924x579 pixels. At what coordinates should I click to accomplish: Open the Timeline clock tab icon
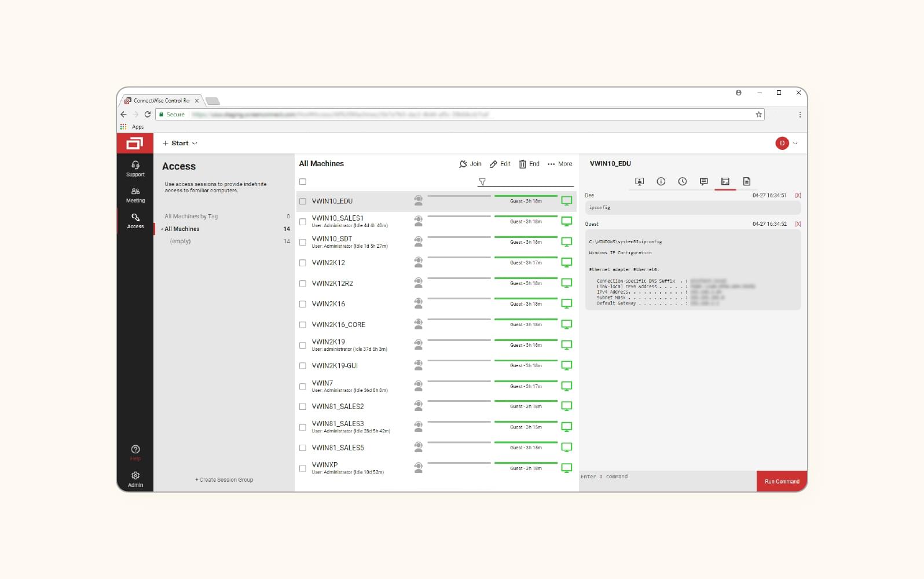pyautogui.click(x=682, y=182)
